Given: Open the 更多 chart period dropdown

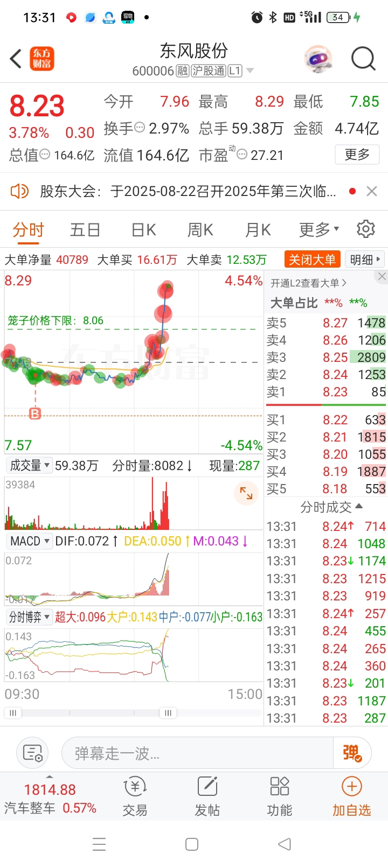Looking at the screenshot, I should tap(319, 230).
